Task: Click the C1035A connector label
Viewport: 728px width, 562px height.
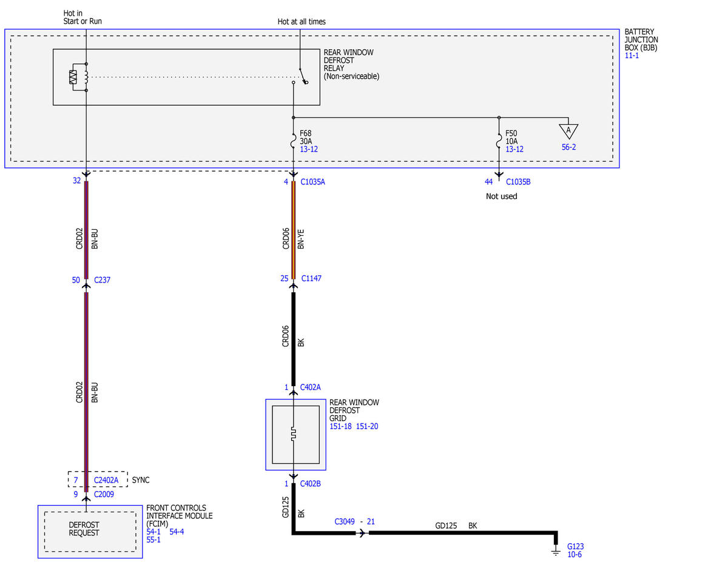Action: 313,181
